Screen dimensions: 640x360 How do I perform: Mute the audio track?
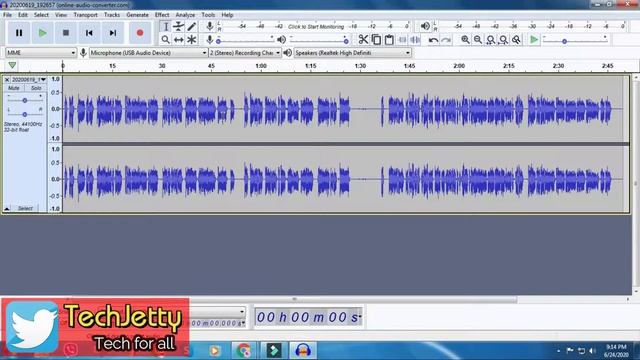point(13,88)
